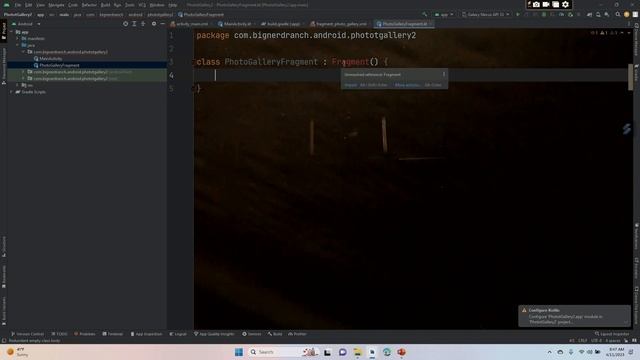Open the Tools menu
The width and height of the screenshot is (640, 360).
point(130,5)
